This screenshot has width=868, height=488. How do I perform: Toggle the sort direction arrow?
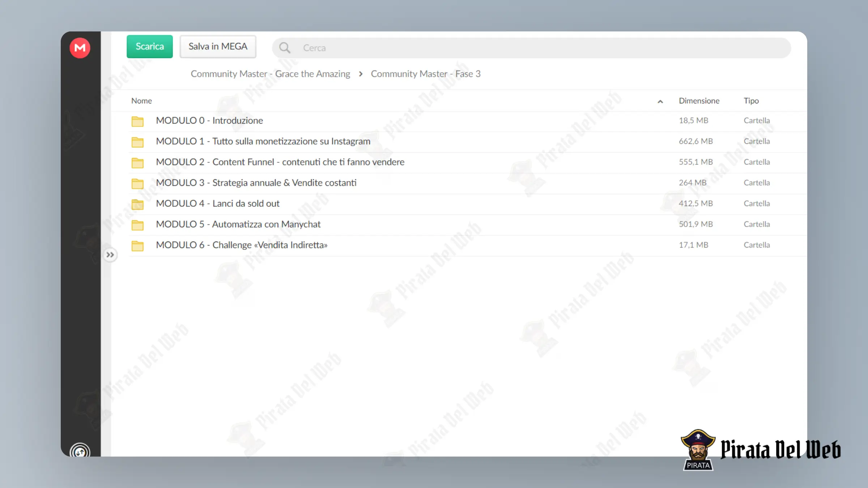(x=660, y=102)
